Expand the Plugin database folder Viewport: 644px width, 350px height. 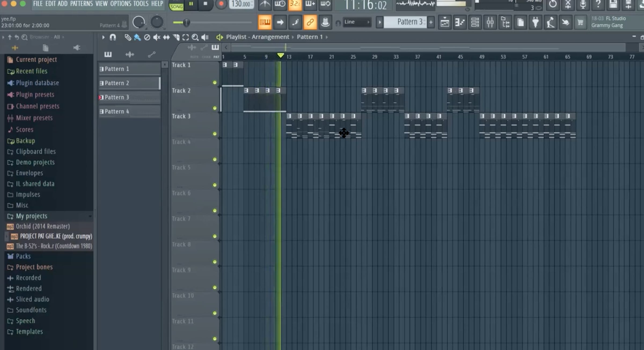37,83
